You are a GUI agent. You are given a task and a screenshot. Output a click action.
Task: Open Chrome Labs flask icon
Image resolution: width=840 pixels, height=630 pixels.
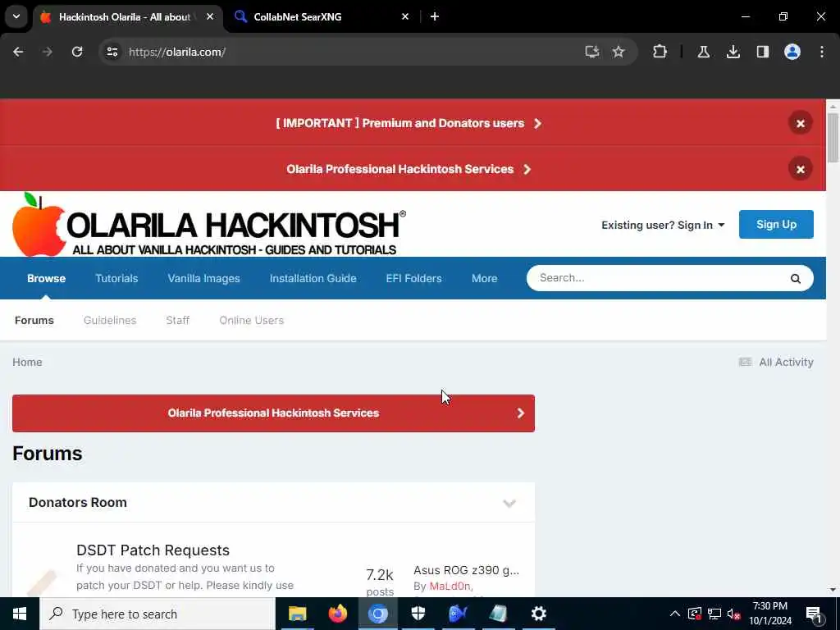coord(703,52)
